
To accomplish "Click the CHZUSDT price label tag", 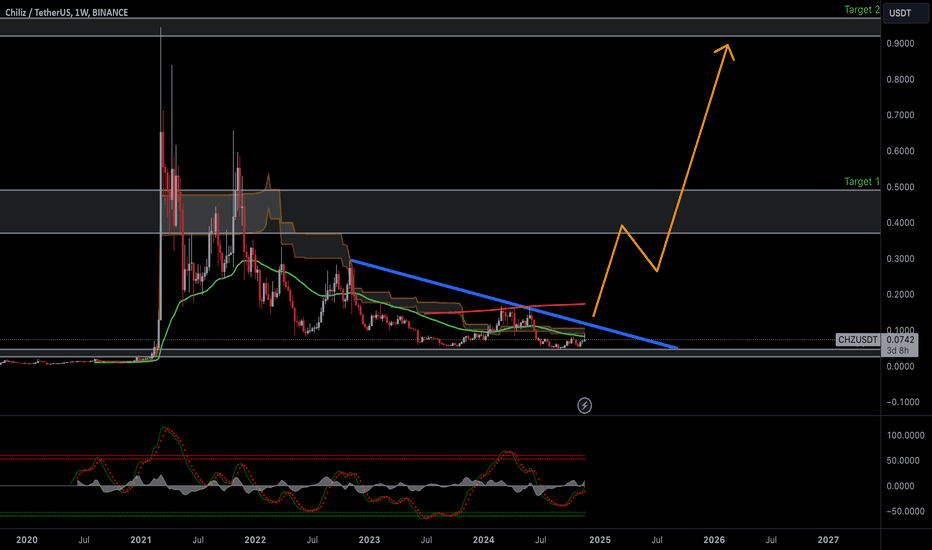I will 858,340.
